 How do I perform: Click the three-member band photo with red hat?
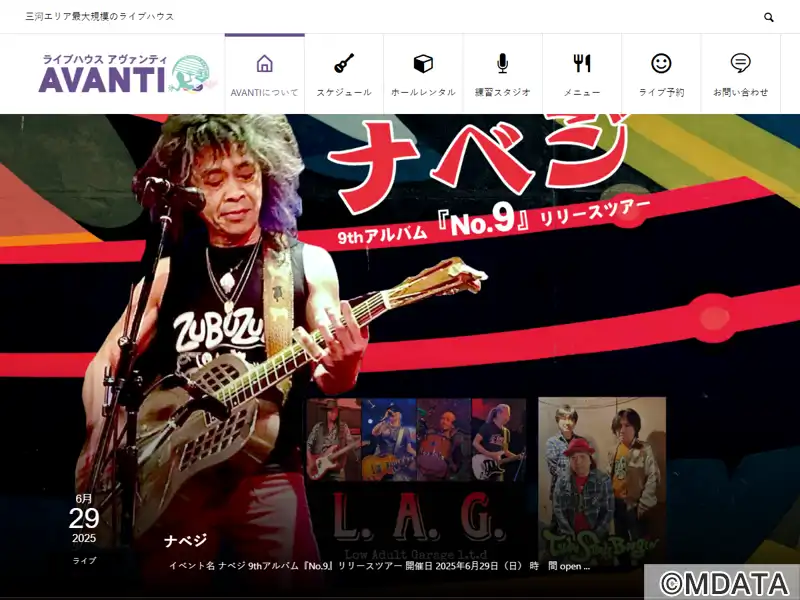(x=602, y=480)
